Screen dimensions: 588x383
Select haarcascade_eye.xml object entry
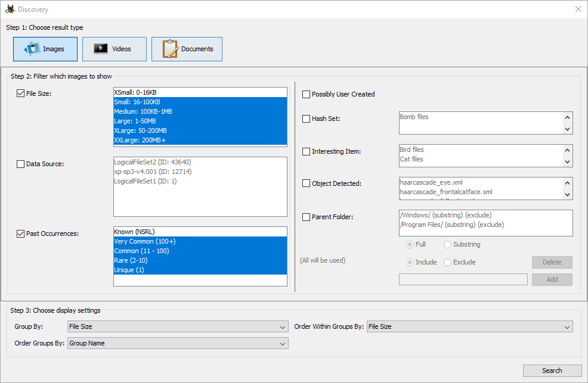pyautogui.click(x=481, y=182)
